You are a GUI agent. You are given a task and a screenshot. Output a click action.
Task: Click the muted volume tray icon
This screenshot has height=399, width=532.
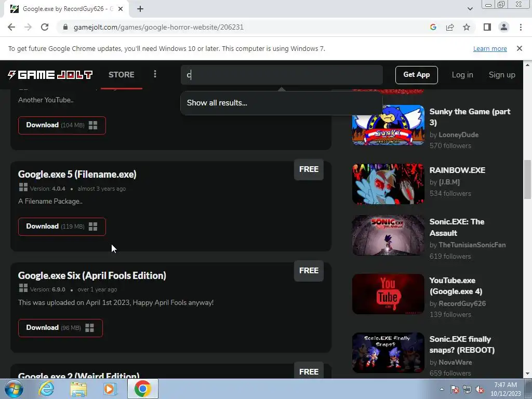click(x=480, y=389)
